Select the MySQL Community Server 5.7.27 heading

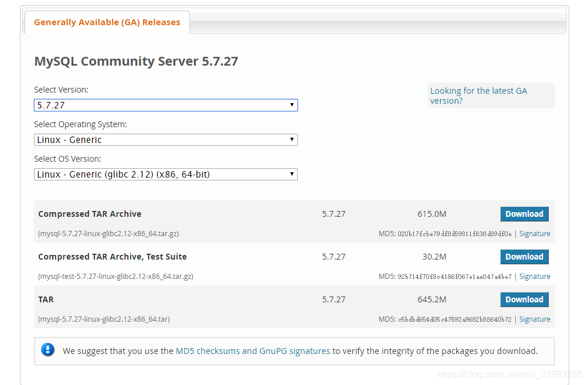pos(136,61)
